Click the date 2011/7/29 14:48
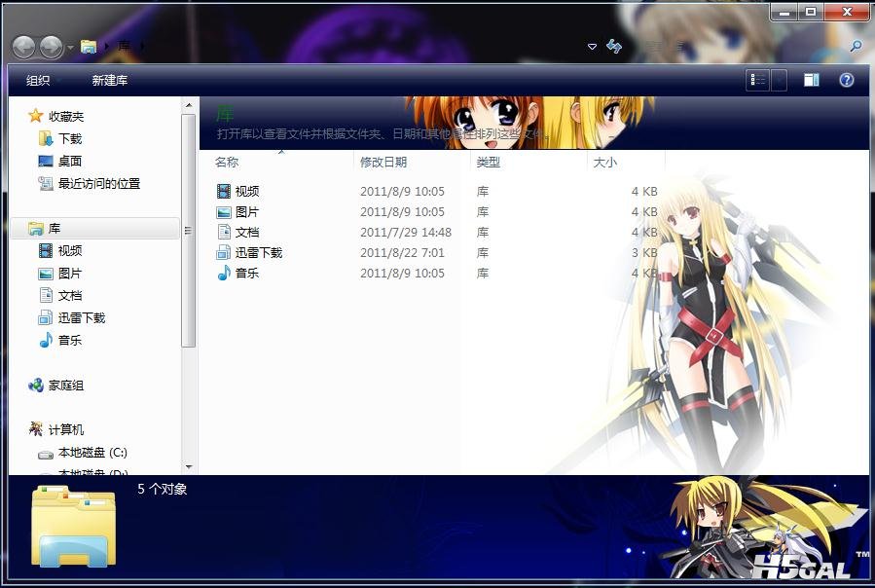 (406, 233)
